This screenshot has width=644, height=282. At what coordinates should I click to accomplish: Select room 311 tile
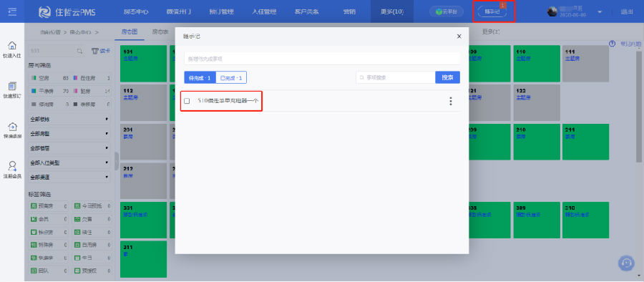pos(143,259)
